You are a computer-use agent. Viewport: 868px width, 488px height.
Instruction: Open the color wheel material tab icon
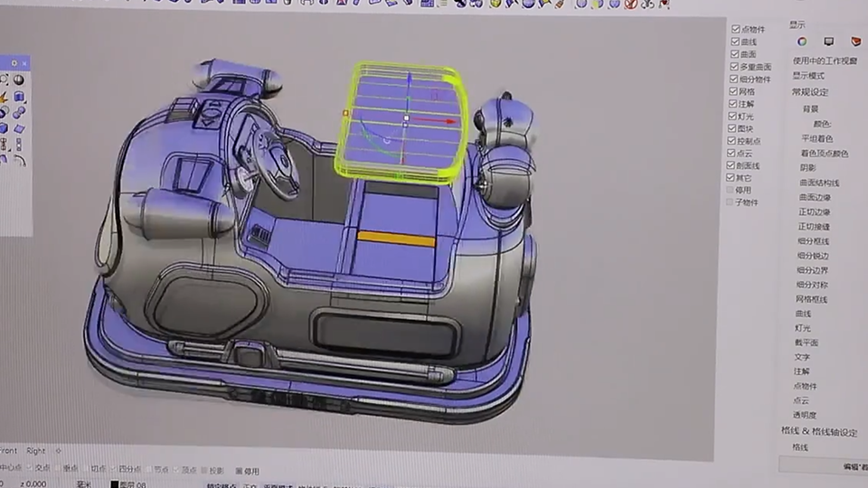tap(801, 42)
